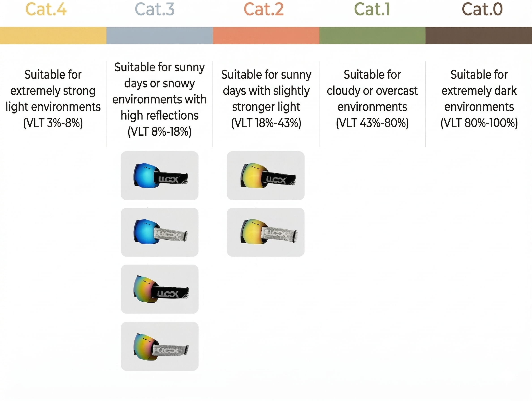
Task: Click the Cat.0 heading
Action: coord(482,10)
